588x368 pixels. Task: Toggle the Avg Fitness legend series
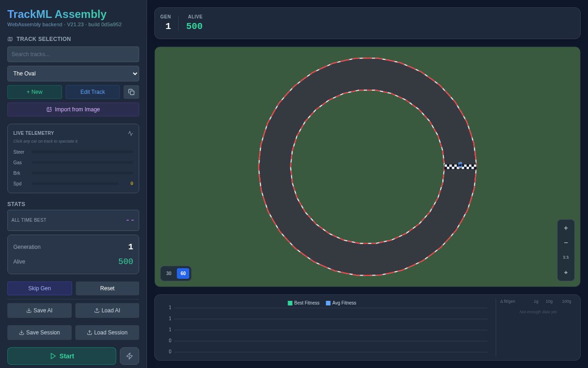341,303
